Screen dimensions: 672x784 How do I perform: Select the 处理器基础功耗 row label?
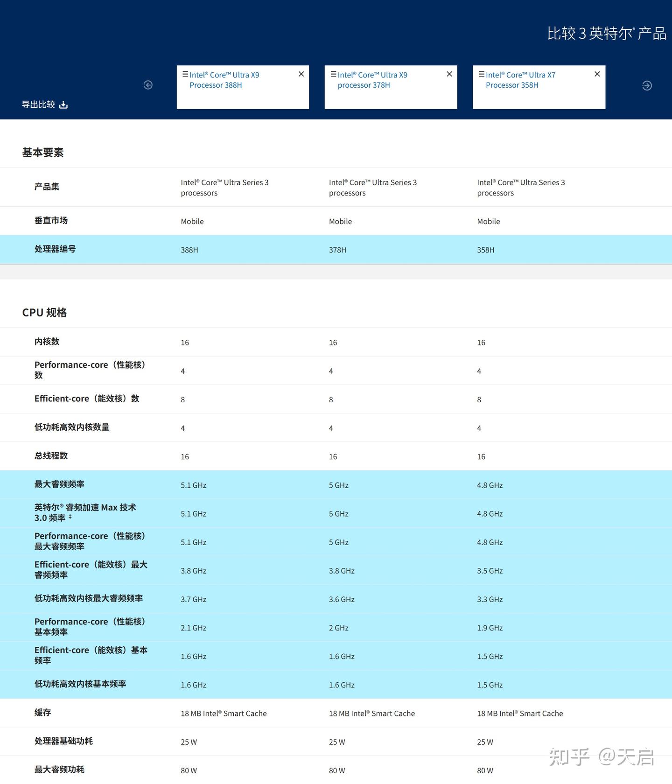coord(63,741)
